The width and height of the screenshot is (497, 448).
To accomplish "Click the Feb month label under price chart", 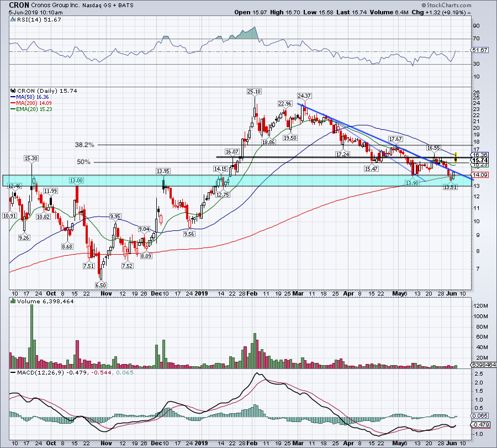I will coord(252,293).
